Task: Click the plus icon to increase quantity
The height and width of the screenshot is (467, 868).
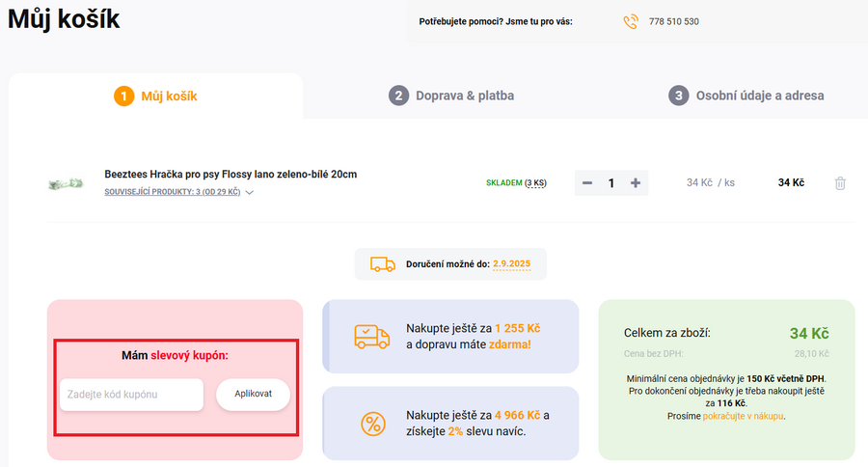Action: click(636, 183)
